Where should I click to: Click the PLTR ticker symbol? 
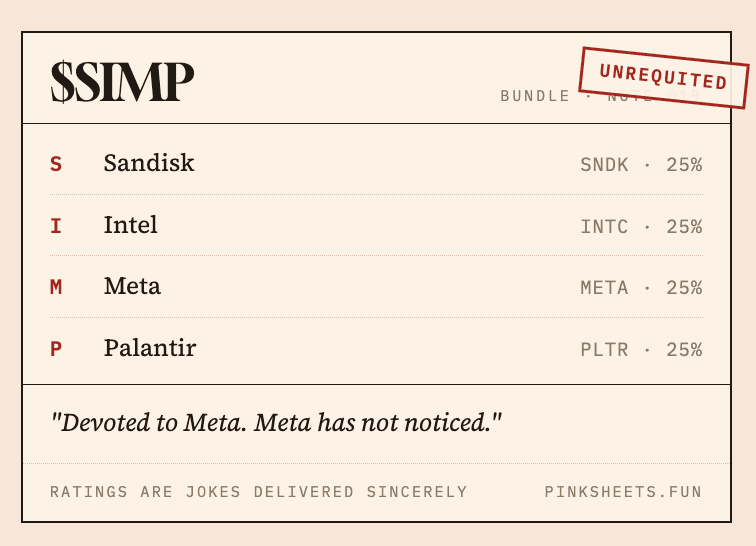click(605, 350)
